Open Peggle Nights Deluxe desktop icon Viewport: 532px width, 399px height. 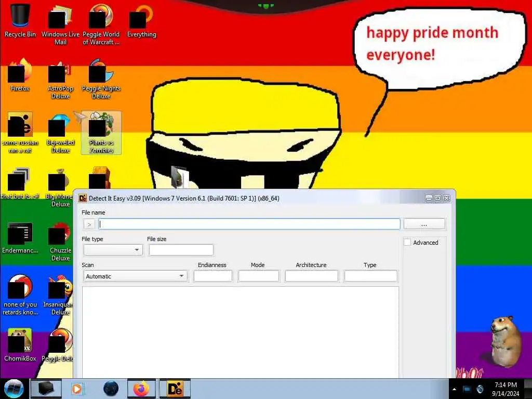point(101,79)
